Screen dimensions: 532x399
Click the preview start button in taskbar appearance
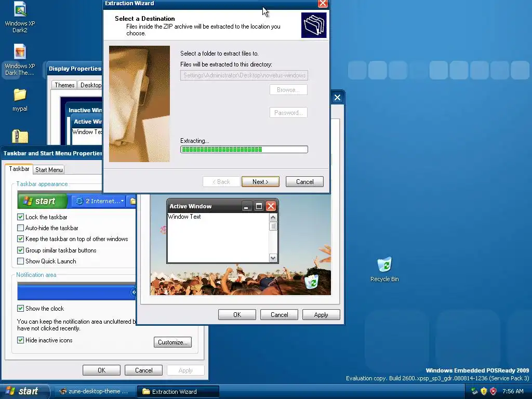point(43,201)
